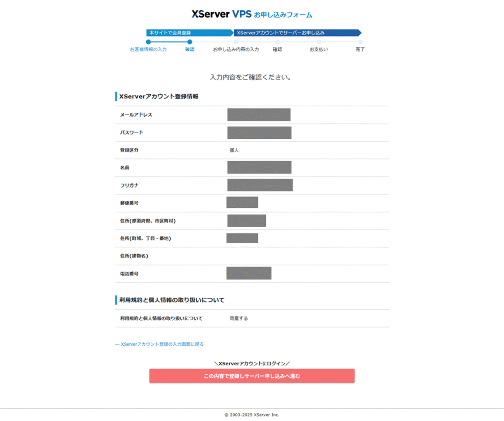Viewport: 504px width, 421px height.
Task: Select the first 確認 progress step dot
Action: click(x=189, y=42)
